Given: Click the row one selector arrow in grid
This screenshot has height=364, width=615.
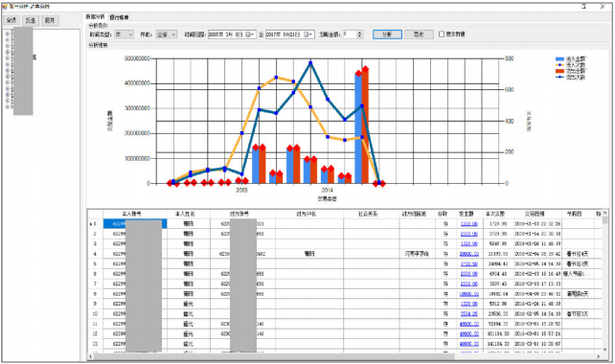Looking at the screenshot, I should 91,224.
